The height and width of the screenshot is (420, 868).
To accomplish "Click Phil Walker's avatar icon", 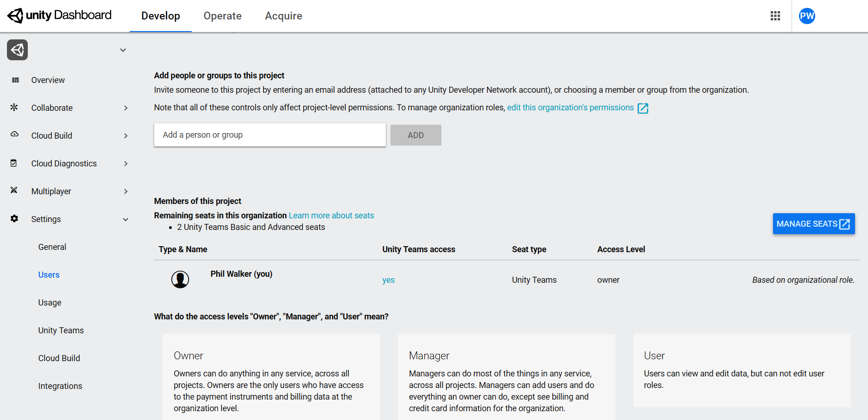I will pos(180,280).
